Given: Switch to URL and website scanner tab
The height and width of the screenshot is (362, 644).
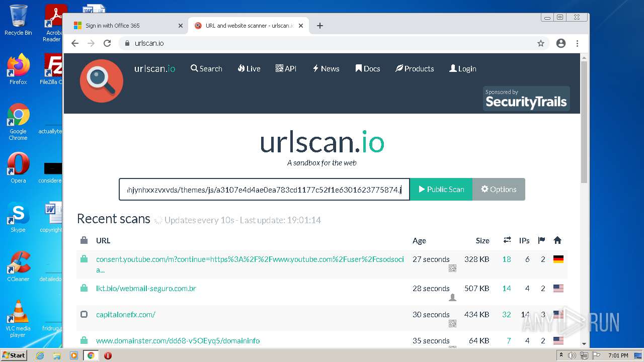Looking at the screenshot, I should coord(248,26).
